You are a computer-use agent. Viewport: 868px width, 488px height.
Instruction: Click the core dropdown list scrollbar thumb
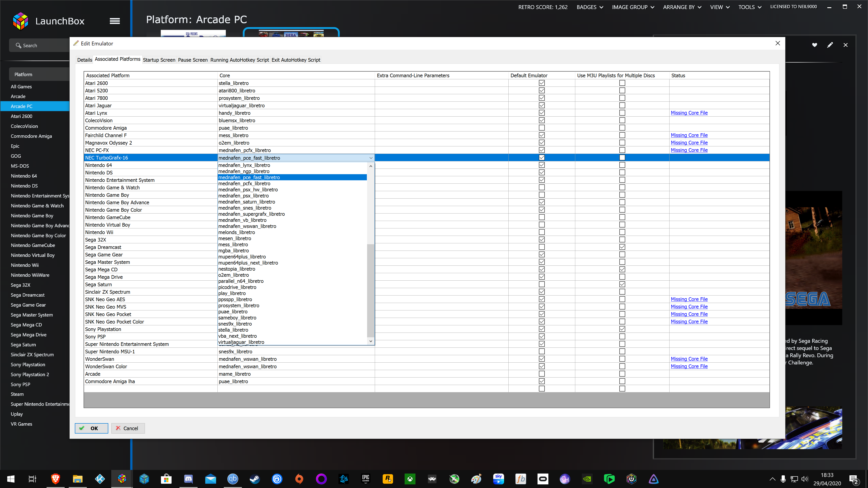371,290
